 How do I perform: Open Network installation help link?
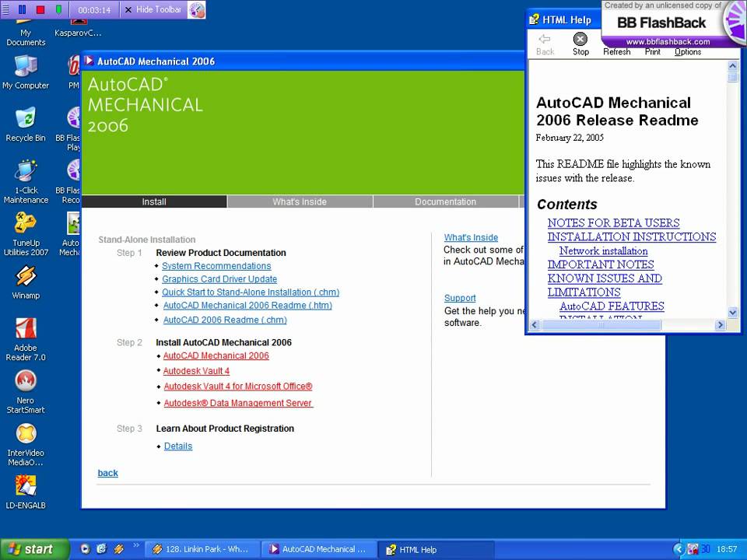coord(604,250)
